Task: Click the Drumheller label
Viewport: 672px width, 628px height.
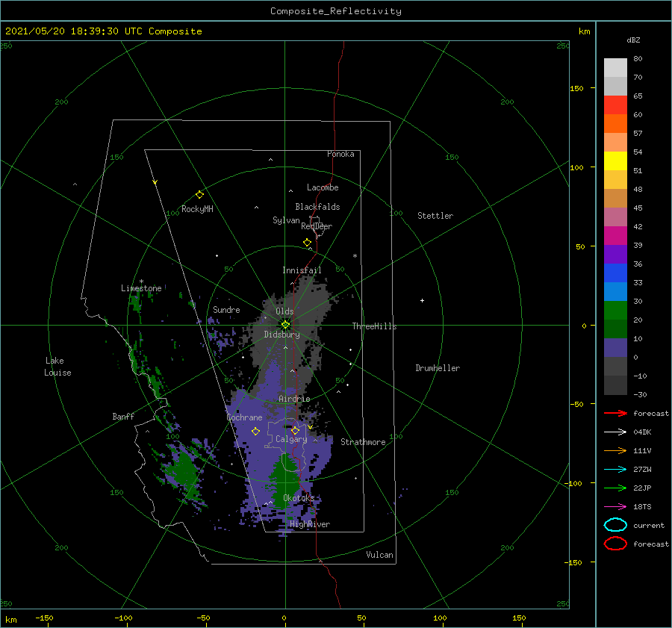Action: click(438, 368)
